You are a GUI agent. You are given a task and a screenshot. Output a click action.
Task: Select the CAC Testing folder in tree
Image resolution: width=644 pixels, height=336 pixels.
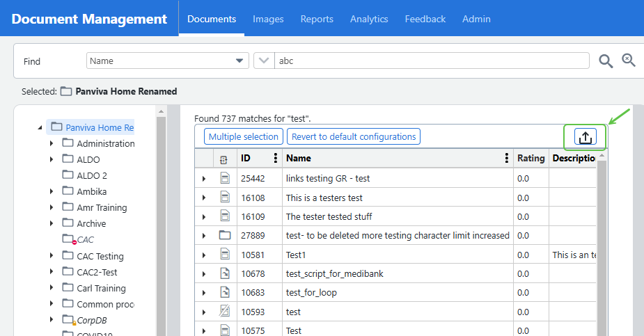tap(100, 256)
